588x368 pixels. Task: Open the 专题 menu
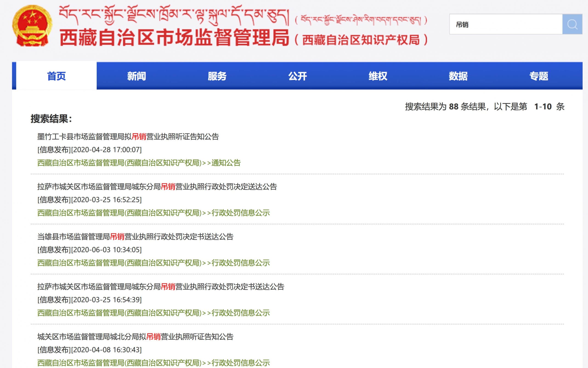(x=540, y=76)
